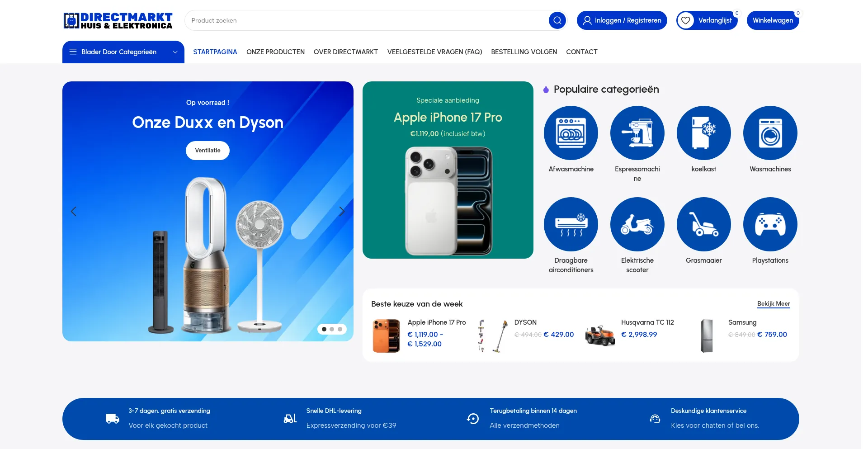
Task: Open the CONTACT menu item
Action: (x=582, y=52)
